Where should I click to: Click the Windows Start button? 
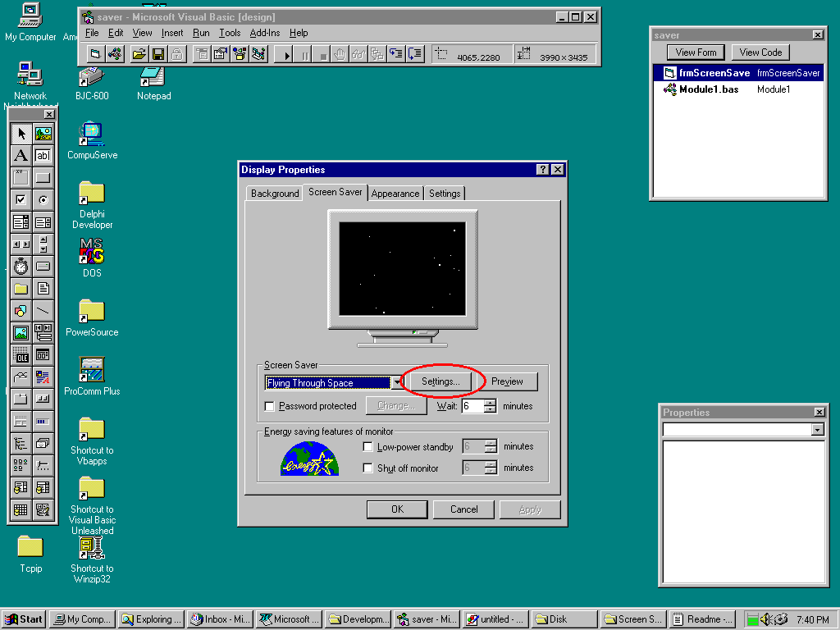coord(24,619)
